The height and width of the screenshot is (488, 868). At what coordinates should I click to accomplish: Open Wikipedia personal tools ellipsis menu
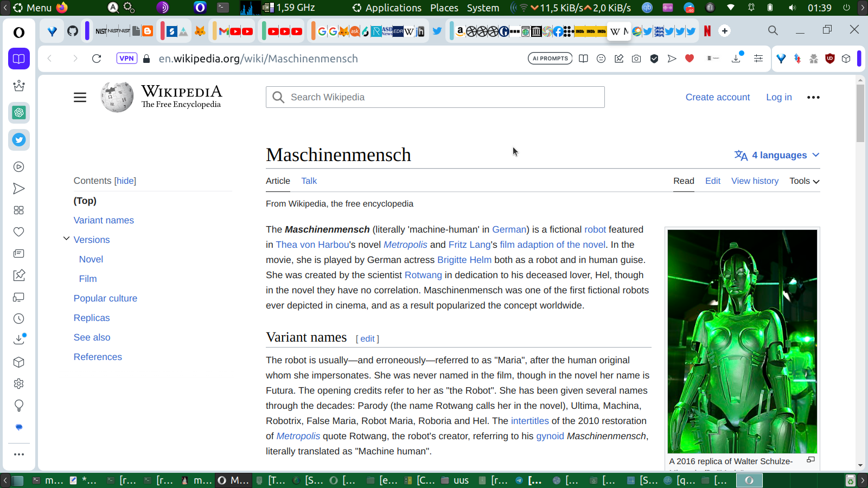click(x=813, y=98)
